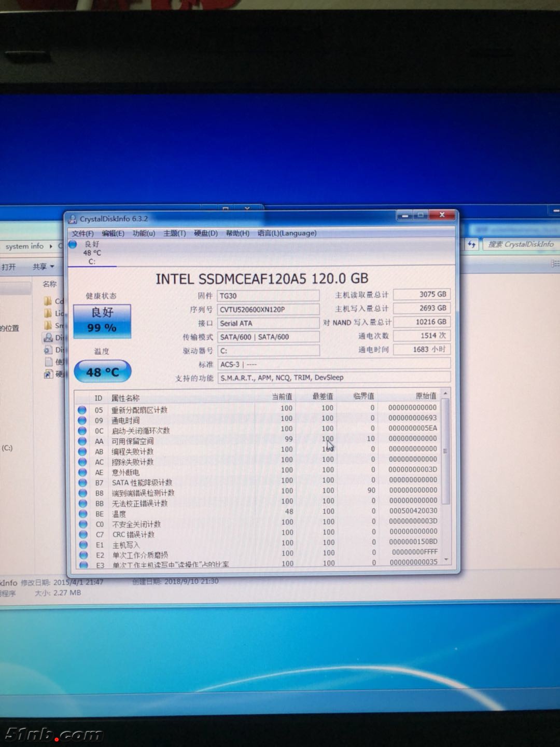Click status icon for attribute E1 主机写入 row

pyautogui.click(x=83, y=545)
